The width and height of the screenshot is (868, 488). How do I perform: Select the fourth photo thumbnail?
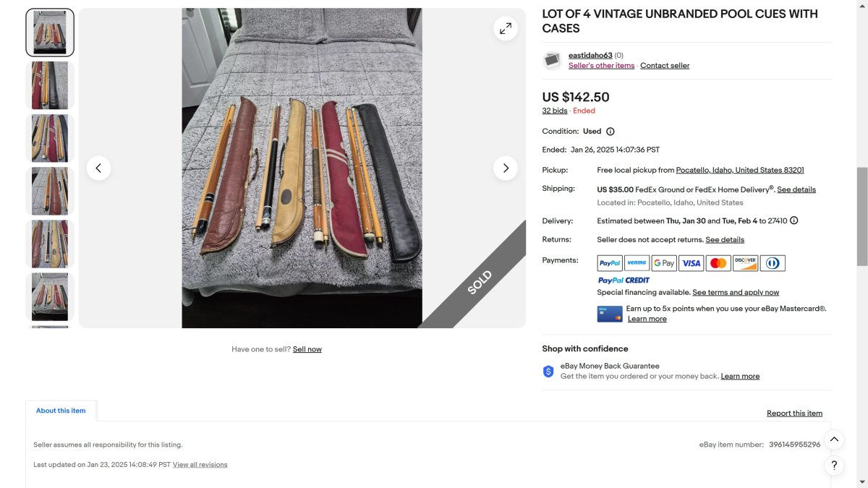pyautogui.click(x=50, y=191)
